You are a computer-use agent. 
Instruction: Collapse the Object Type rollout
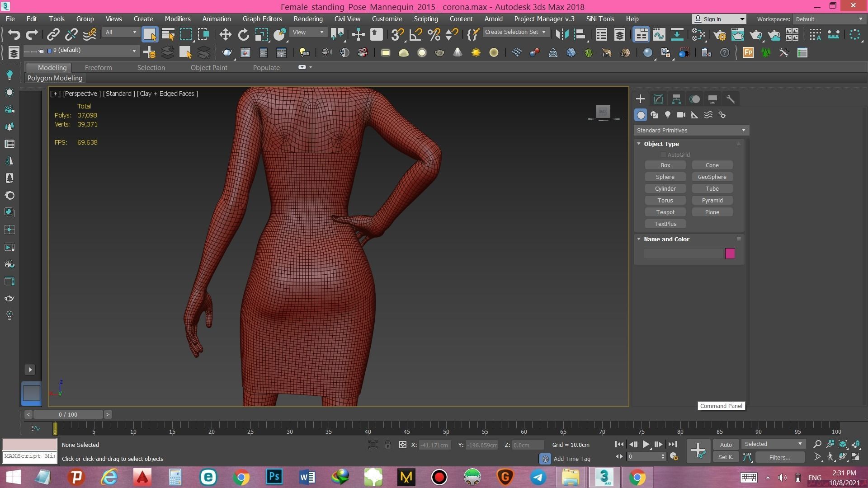pyautogui.click(x=639, y=144)
